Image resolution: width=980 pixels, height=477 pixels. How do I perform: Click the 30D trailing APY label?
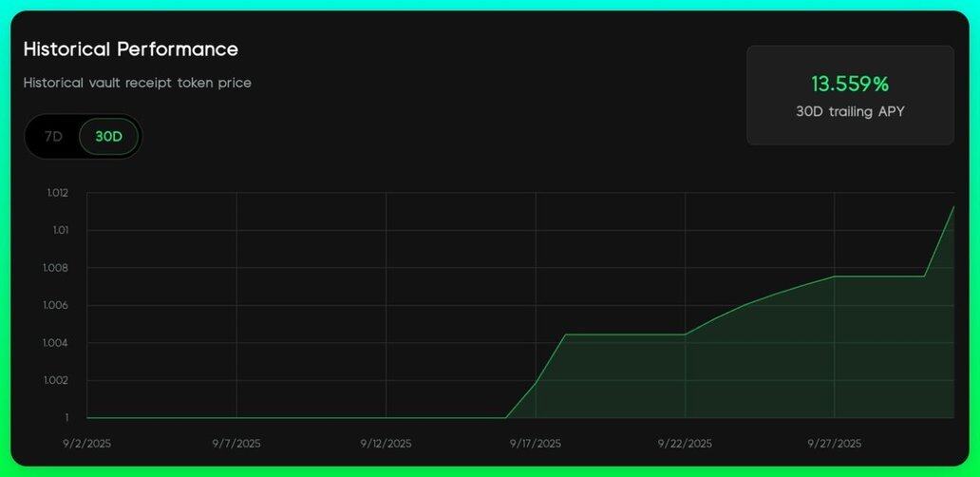tap(850, 111)
